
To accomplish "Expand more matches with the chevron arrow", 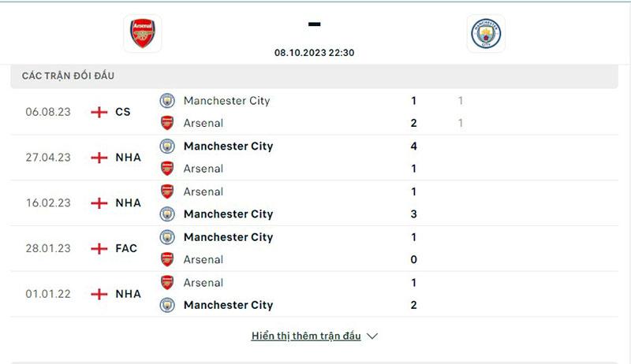I will [373, 336].
